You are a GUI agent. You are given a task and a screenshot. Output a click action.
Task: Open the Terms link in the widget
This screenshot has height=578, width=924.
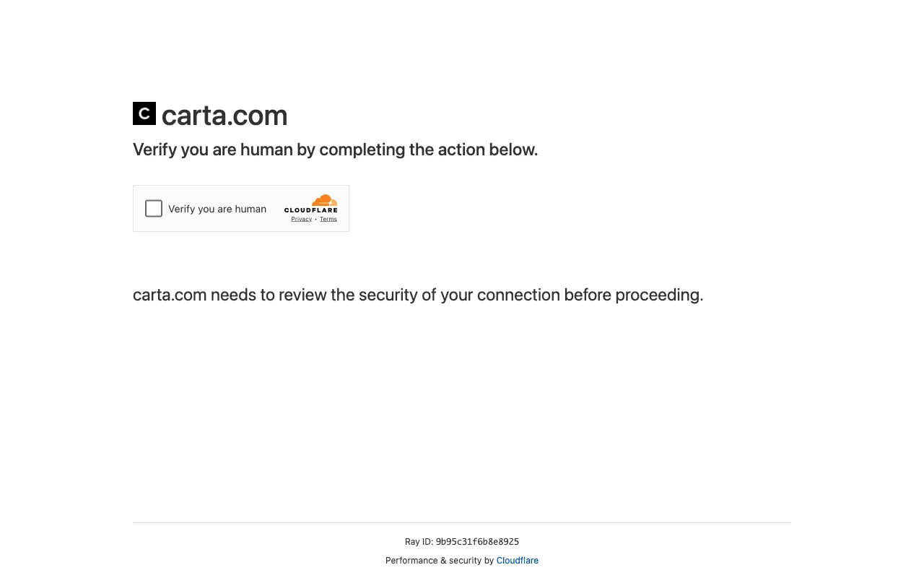pos(328,219)
